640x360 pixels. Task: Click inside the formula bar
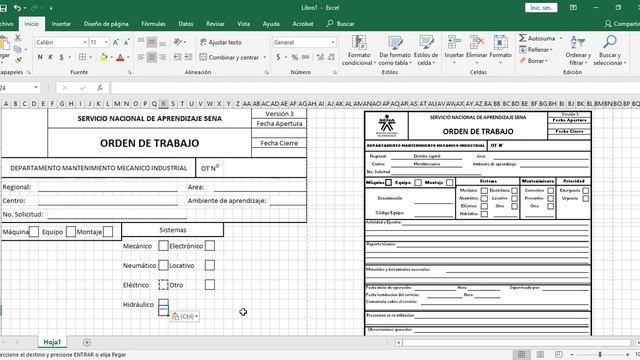(375, 88)
